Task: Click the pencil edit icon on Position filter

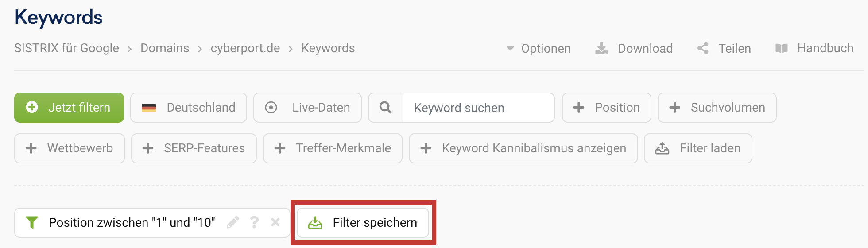Action: (233, 222)
